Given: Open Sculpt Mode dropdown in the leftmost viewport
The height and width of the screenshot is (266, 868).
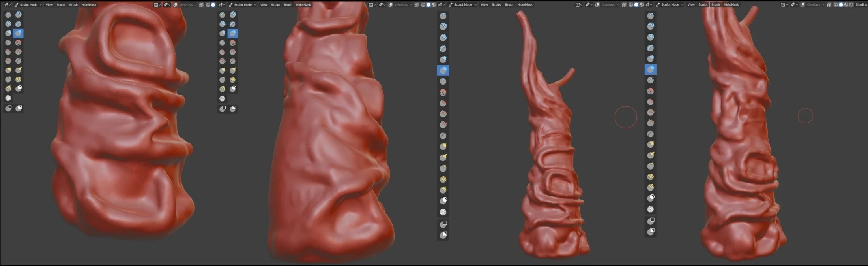Looking at the screenshot, I should pyautogui.click(x=28, y=5).
